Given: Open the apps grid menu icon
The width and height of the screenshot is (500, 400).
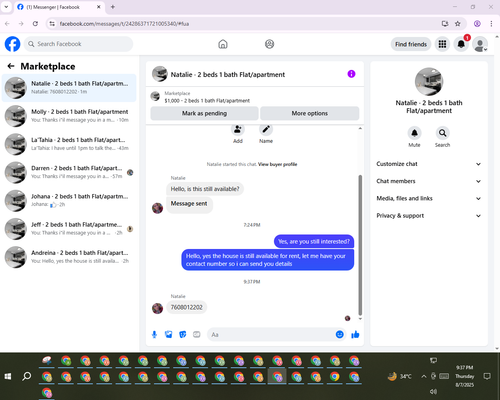Looking at the screenshot, I should coord(442,44).
